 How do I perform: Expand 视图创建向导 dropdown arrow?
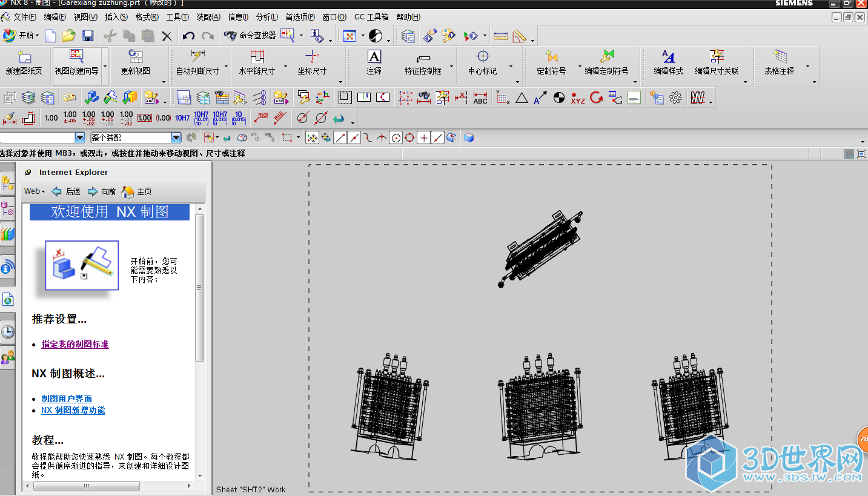pos(105,67)
